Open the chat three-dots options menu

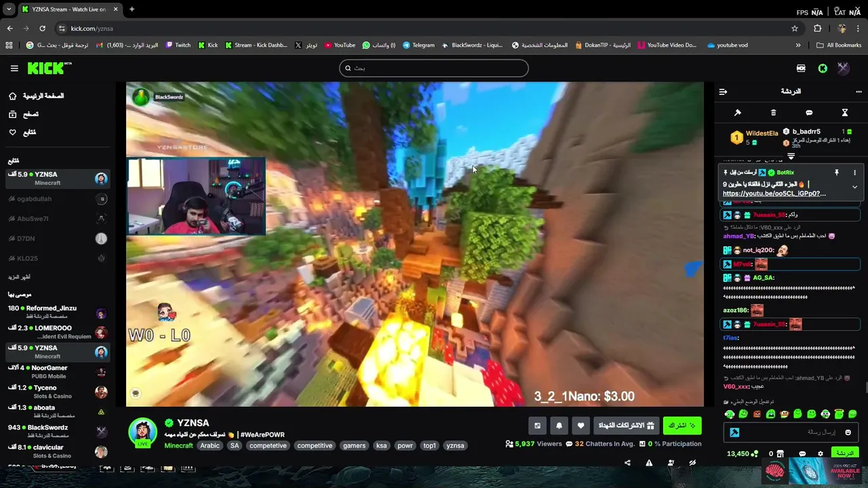tap(859, 91)
